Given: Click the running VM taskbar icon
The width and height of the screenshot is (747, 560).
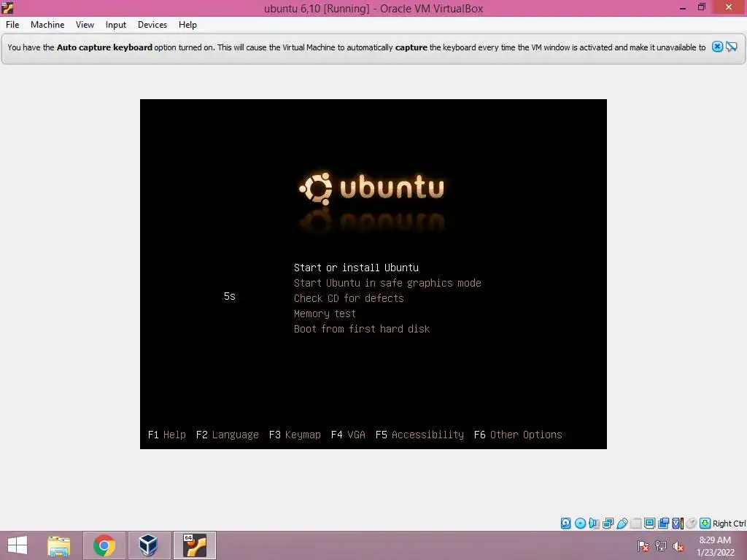Looking at the screenshot, I should (x=194, y=545).
